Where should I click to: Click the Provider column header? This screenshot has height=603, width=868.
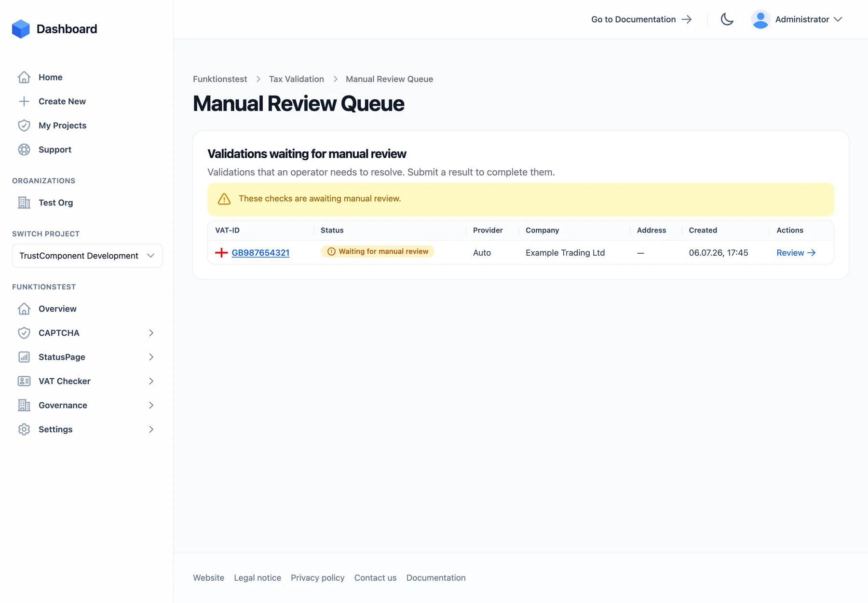pos(488,231)
